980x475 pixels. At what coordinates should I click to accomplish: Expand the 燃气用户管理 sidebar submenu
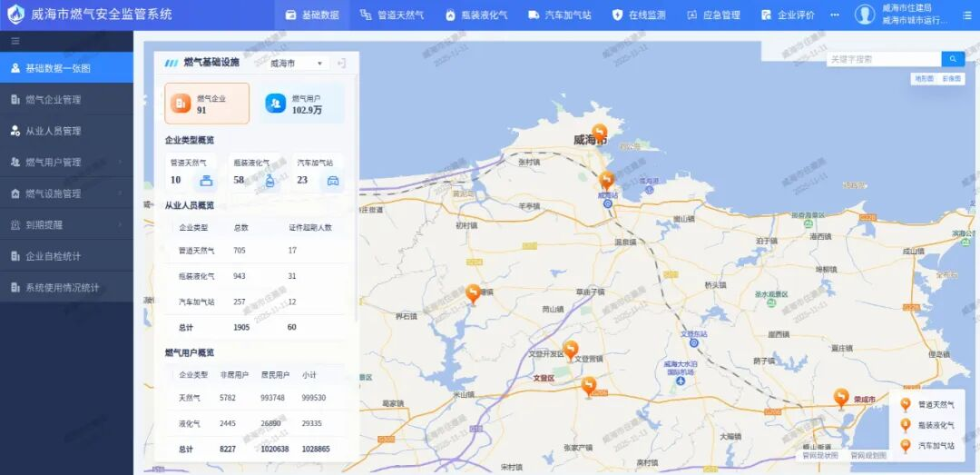(x=66, y=163)
